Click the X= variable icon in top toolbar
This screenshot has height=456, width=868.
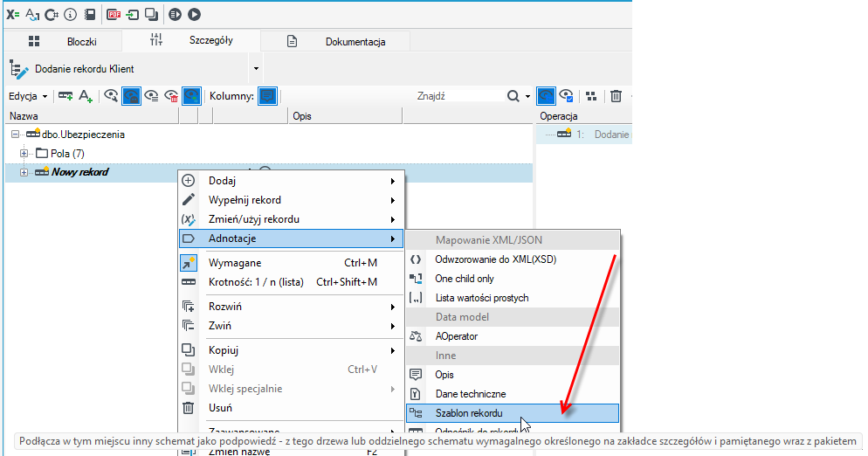(13, 15)
